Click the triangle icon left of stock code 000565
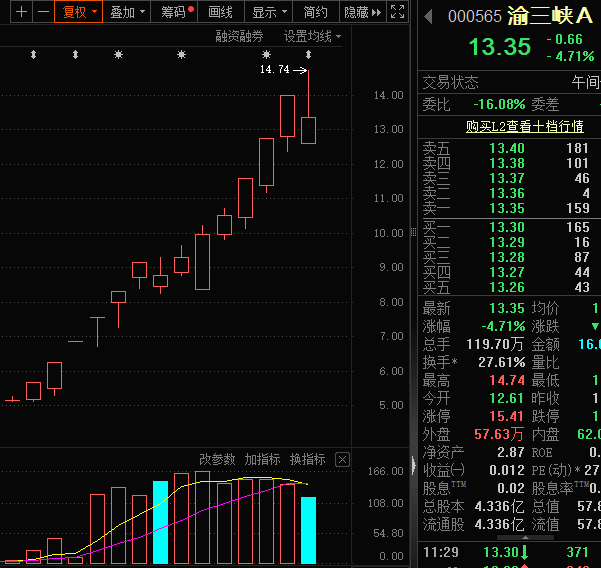 (x=429, y=16)
